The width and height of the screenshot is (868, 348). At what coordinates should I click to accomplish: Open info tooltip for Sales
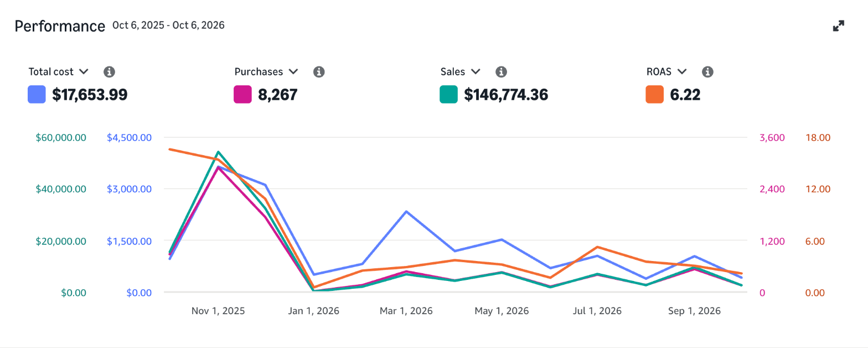pyautogui.click(x=502, y=71)
